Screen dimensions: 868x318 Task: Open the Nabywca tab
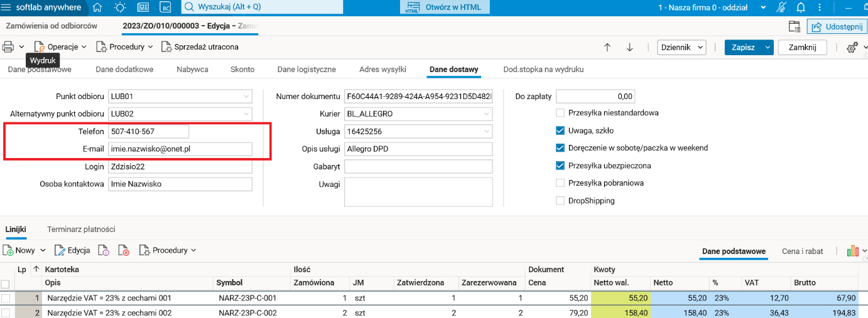pos(192,70)
